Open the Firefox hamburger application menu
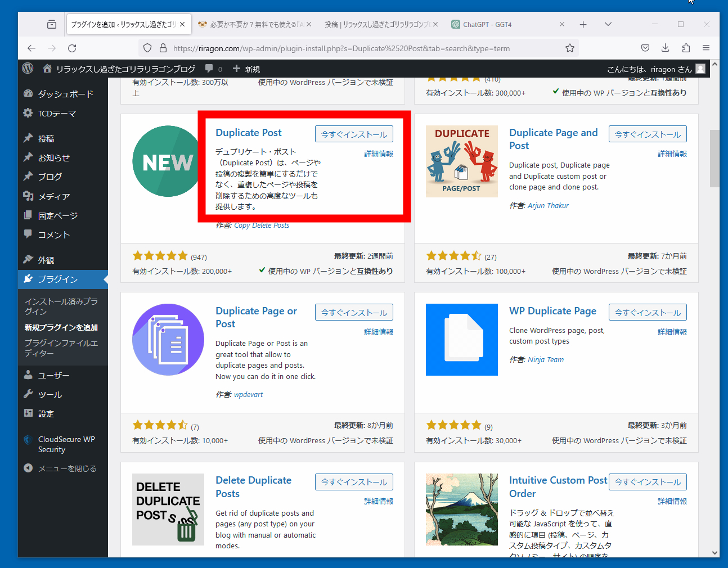Screen dimensions: 728x568 705,48
